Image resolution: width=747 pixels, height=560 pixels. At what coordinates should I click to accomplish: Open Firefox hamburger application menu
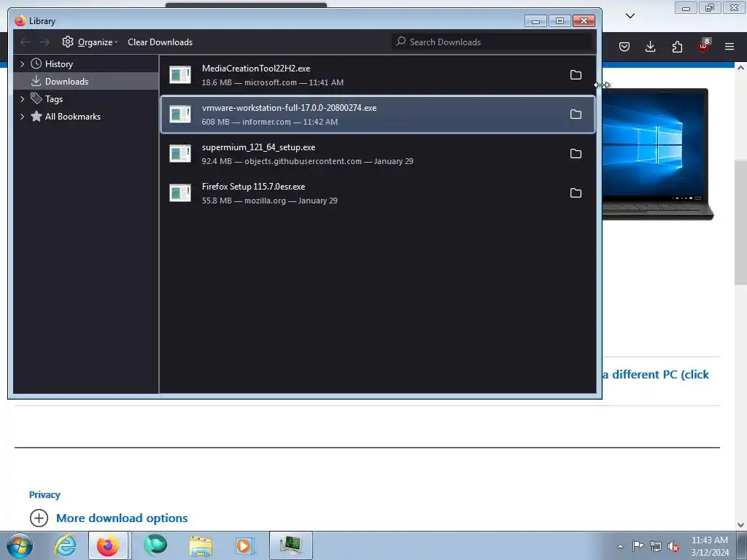click(729, 47)
